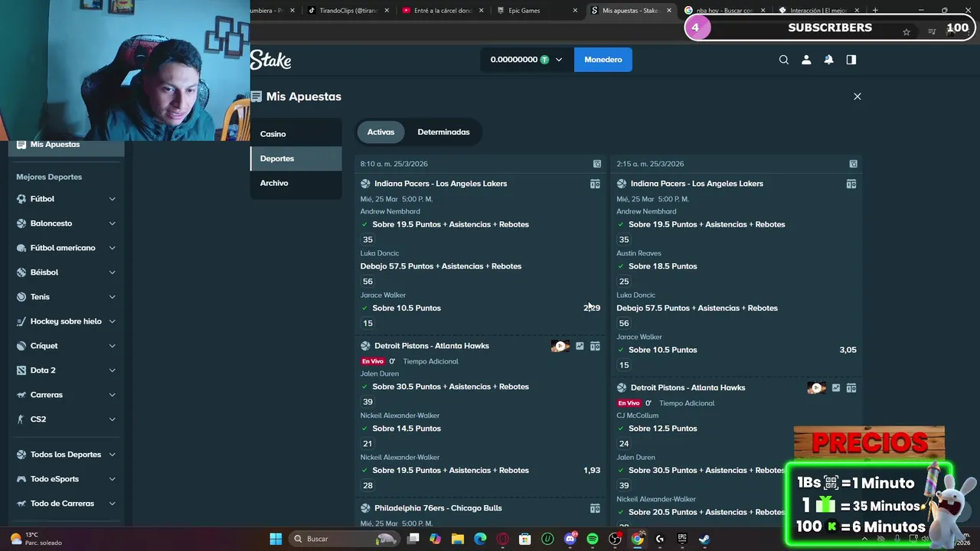Open File Explorer from the taskbar
The height and width of the screenshot is (551, 980).
458,539
